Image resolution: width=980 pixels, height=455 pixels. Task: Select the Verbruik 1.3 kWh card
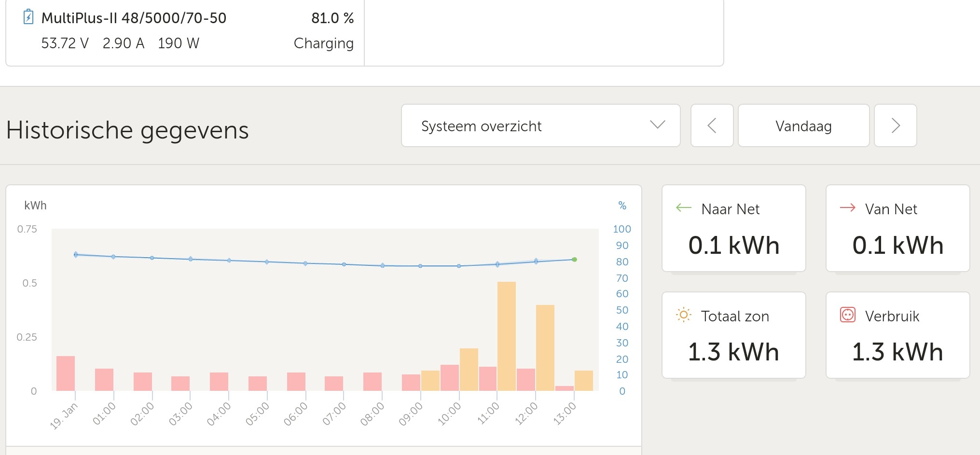pyautogui.click(x=897, y=335)
